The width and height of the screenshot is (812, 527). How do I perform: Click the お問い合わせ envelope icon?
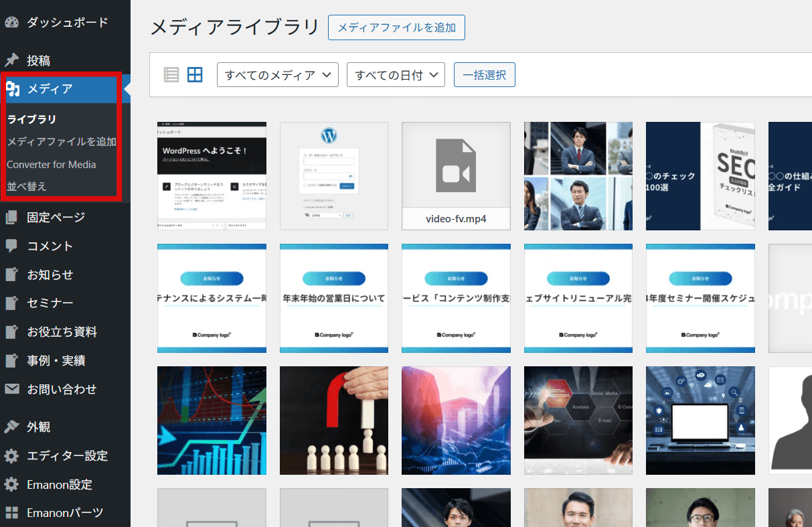(x=11, y=389)
